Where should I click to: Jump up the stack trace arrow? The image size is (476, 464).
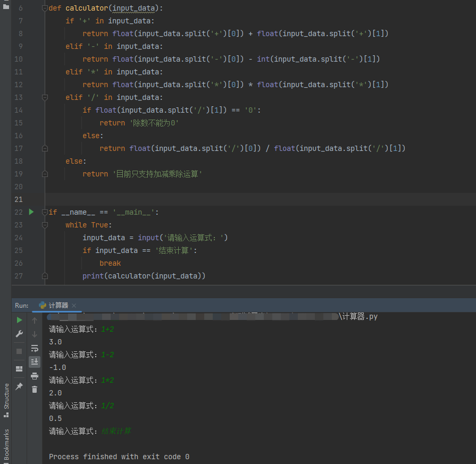(x=35, y=320)
